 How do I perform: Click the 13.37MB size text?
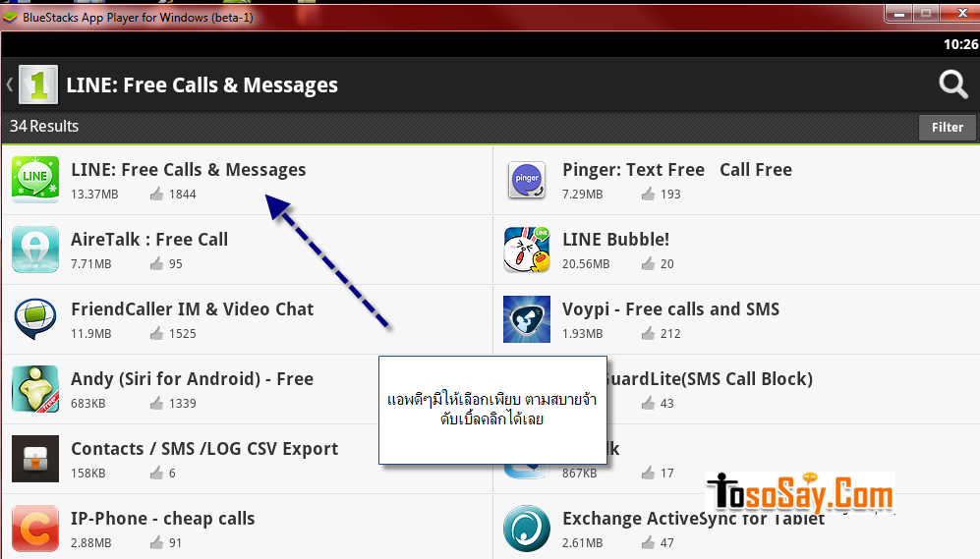94,195
